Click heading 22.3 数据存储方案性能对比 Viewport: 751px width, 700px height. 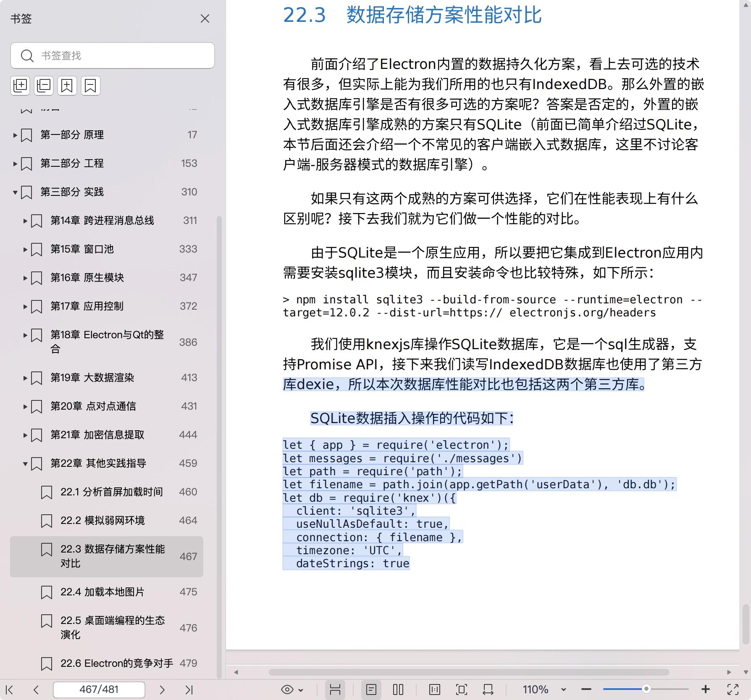[412, 15]
